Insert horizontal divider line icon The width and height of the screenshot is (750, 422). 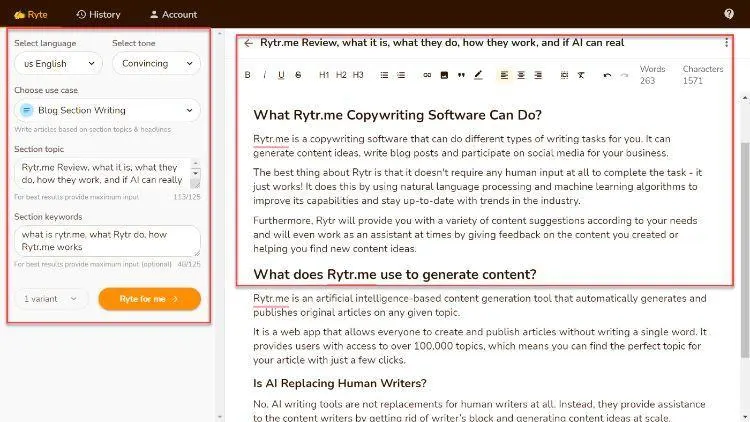point(564,75)
